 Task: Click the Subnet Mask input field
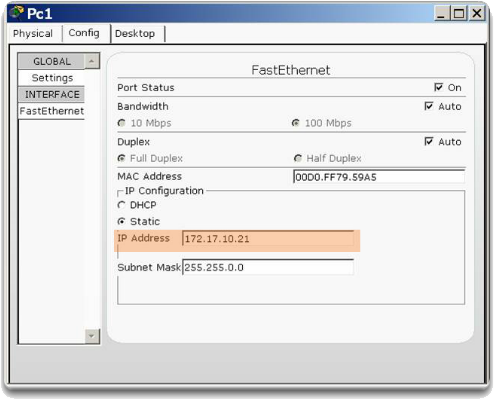[x=268, y=267]
